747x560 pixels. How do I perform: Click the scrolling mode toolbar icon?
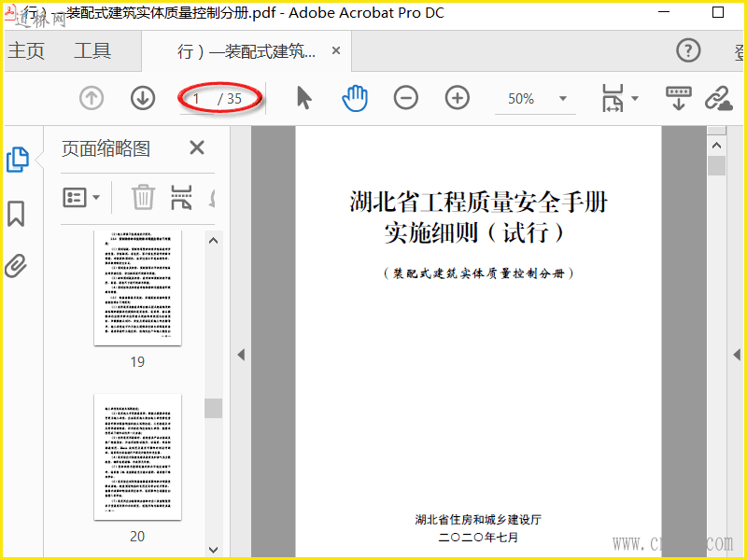coord(679,98)
